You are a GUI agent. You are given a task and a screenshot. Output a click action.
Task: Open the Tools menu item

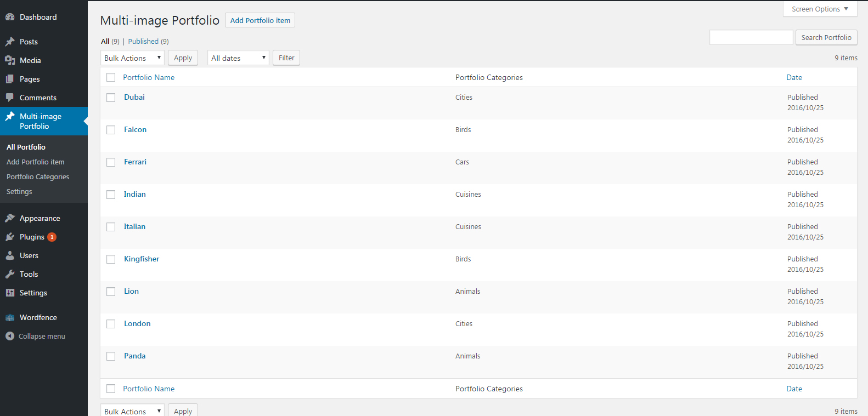pyautogui.click(x=29, y=274)
